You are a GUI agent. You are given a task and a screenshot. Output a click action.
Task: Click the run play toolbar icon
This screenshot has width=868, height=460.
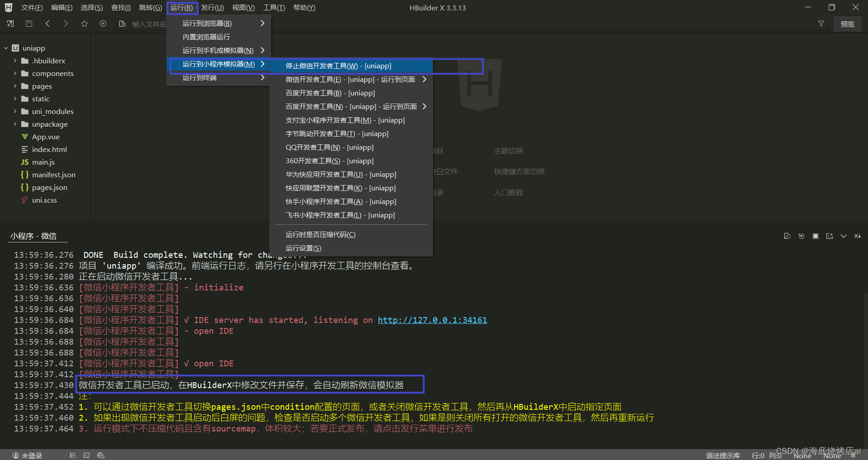pyautogui.click(x=103, y=24)
